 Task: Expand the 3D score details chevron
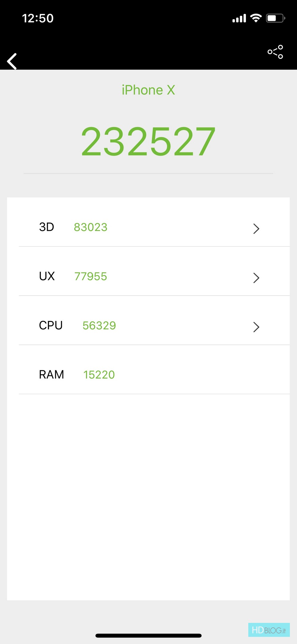pyautogui.click(x=256, y=228)
